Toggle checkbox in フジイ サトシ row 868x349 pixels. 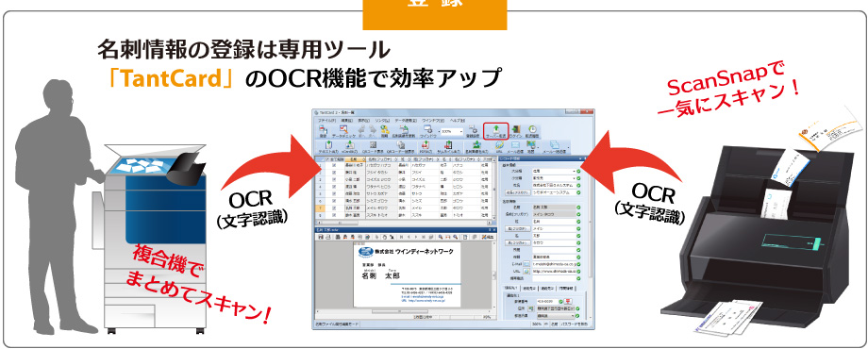(334, 173)
